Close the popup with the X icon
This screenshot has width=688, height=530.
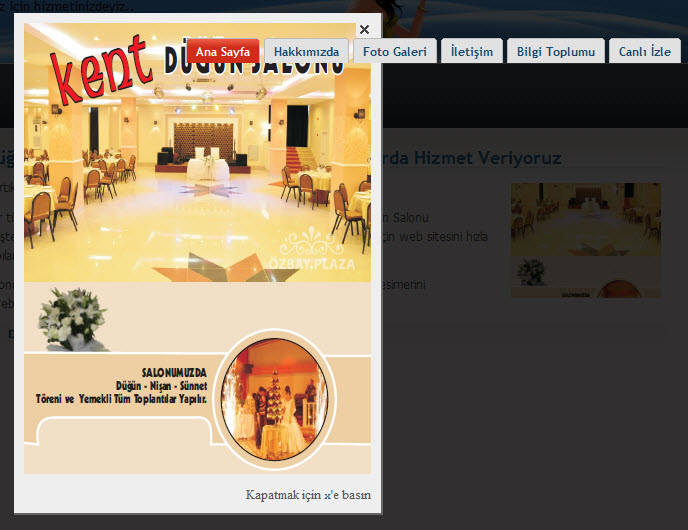[x=364, y=29]
